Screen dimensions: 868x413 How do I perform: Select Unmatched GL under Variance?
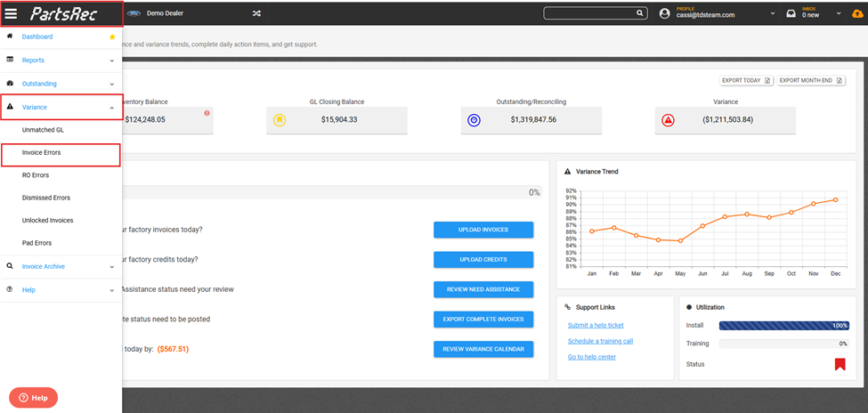(x=43, y=130)
